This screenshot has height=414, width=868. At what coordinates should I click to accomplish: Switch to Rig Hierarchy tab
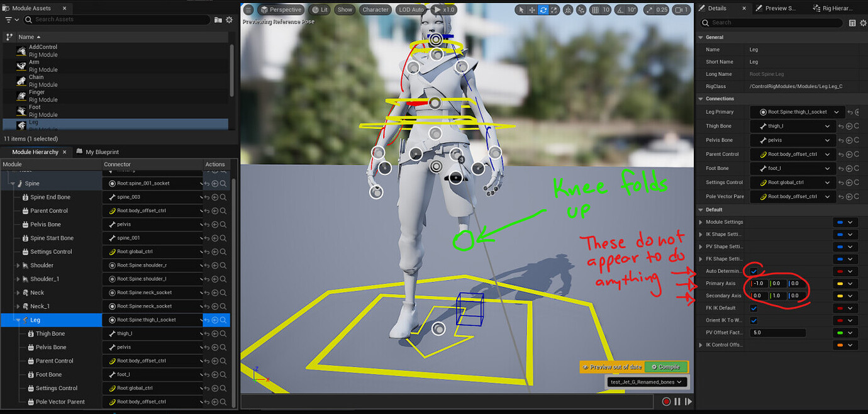[833, 8]
